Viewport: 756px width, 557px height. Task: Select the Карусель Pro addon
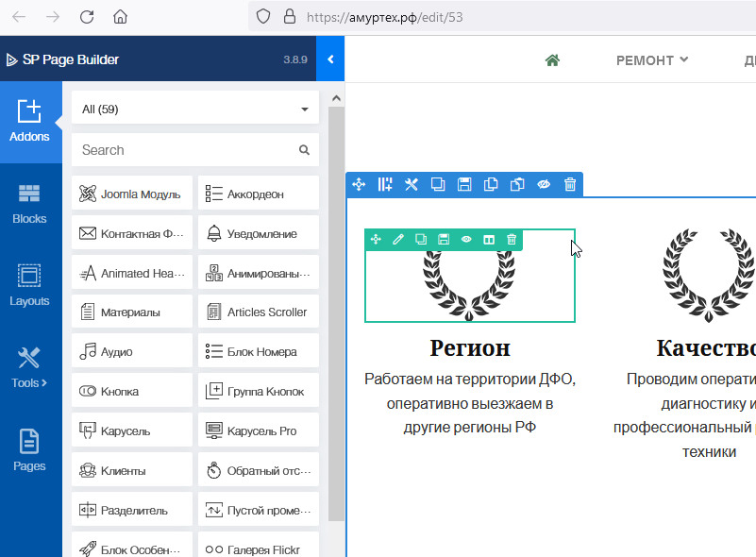259,431
